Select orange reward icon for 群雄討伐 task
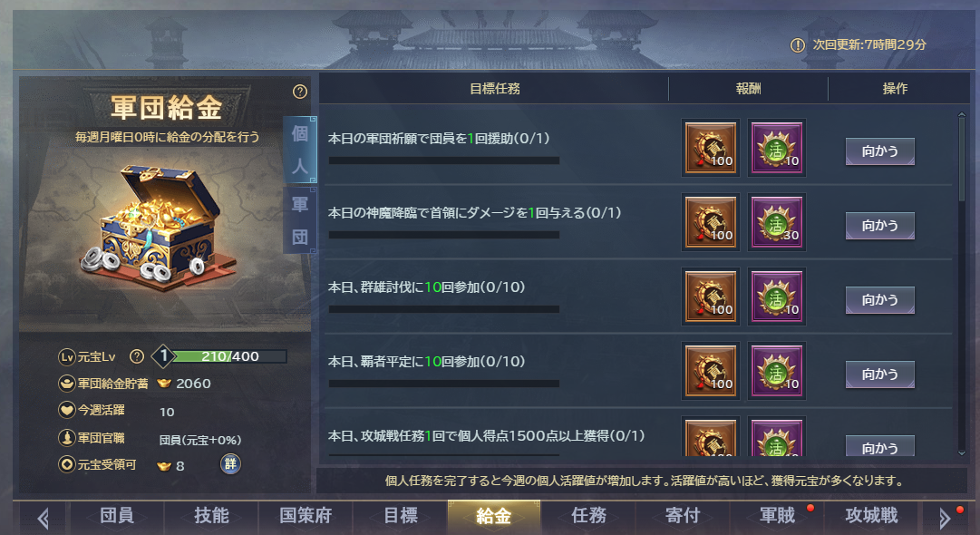 (711, 297)
